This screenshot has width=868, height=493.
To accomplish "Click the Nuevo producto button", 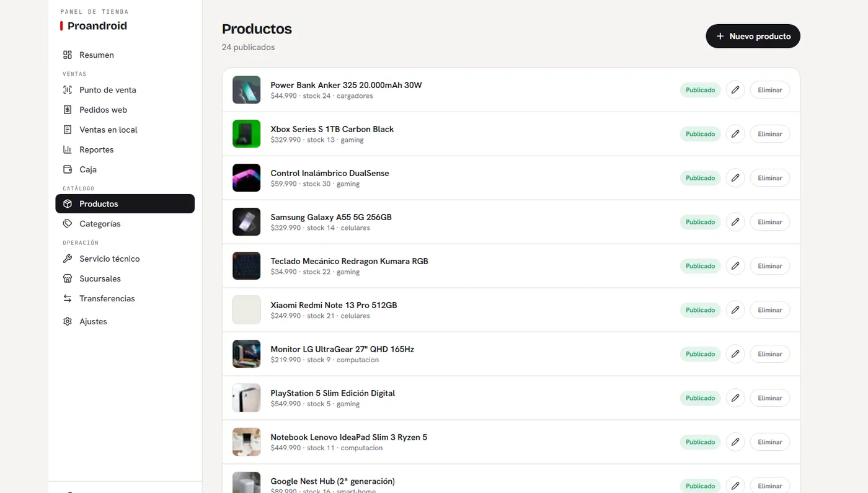I will point(753,36).
